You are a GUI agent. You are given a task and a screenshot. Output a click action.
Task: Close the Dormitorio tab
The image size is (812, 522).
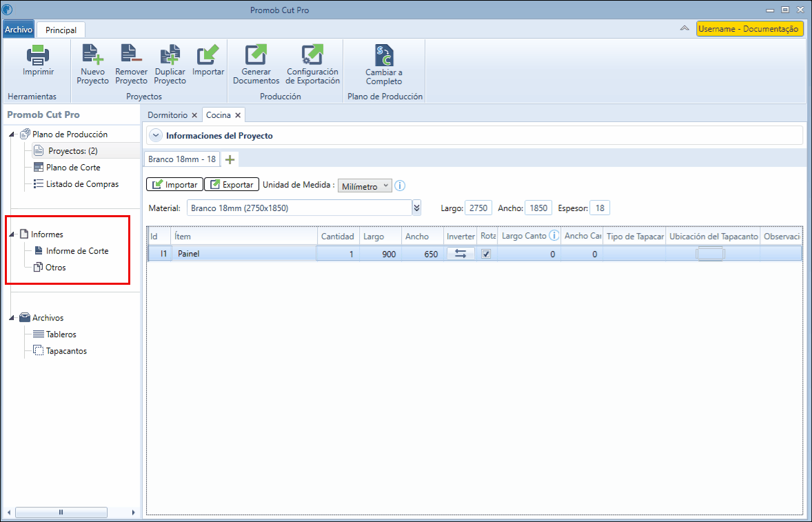[194, 115]
